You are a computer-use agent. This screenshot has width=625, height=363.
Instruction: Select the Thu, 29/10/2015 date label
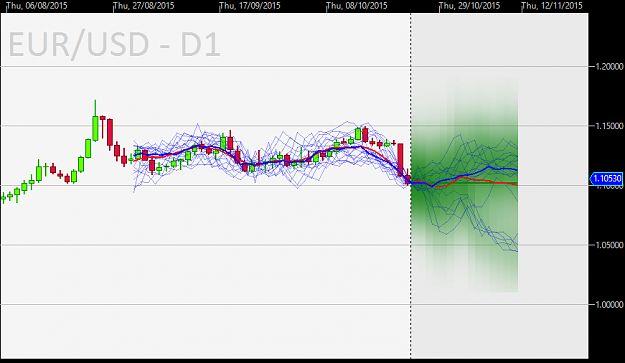(470, 6)
